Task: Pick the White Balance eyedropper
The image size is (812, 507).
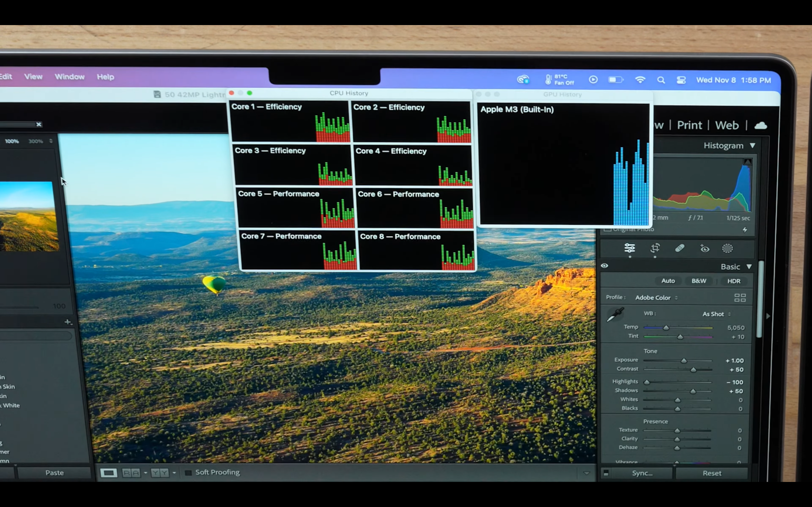Action: [615, 315]
